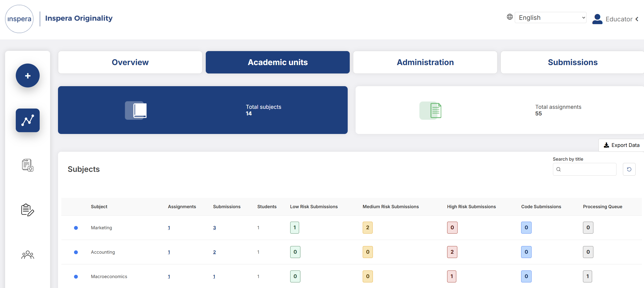Click Accounting green low risk badge
Viewport: 644px width, 288px height.
click(x=295, y=252)
